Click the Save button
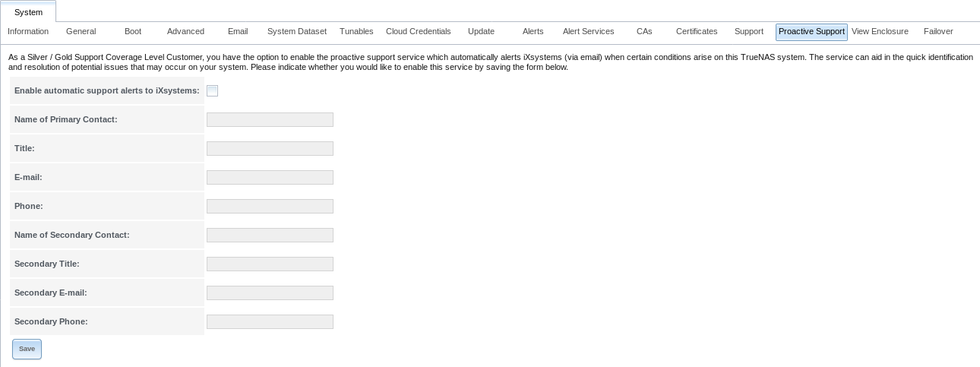 [x=27, y=349]
